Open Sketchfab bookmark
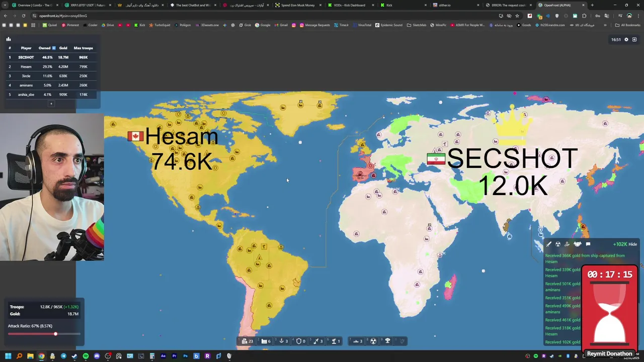The height and width of the screenshot is (362, 644). (x=417, y=25)
